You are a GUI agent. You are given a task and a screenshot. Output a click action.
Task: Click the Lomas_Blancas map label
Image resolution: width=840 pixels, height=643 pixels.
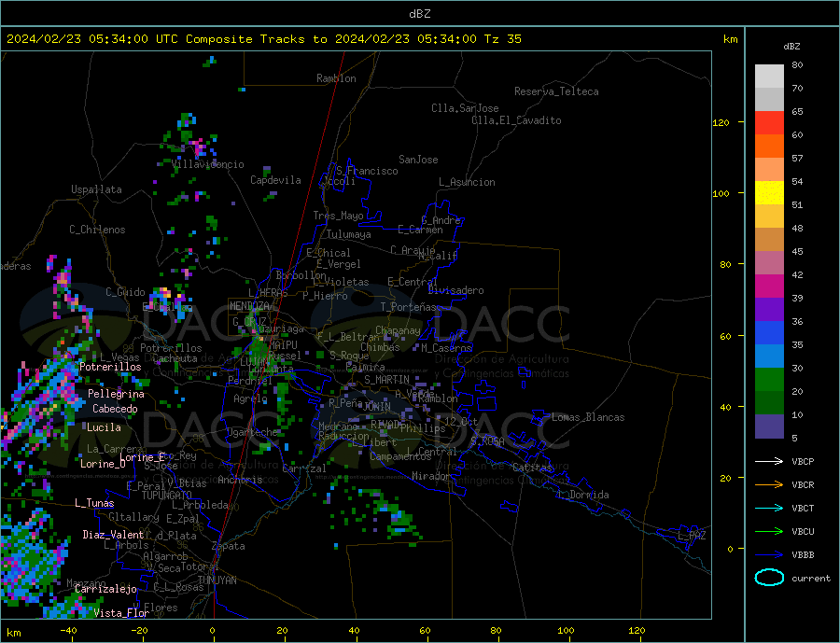588,417
